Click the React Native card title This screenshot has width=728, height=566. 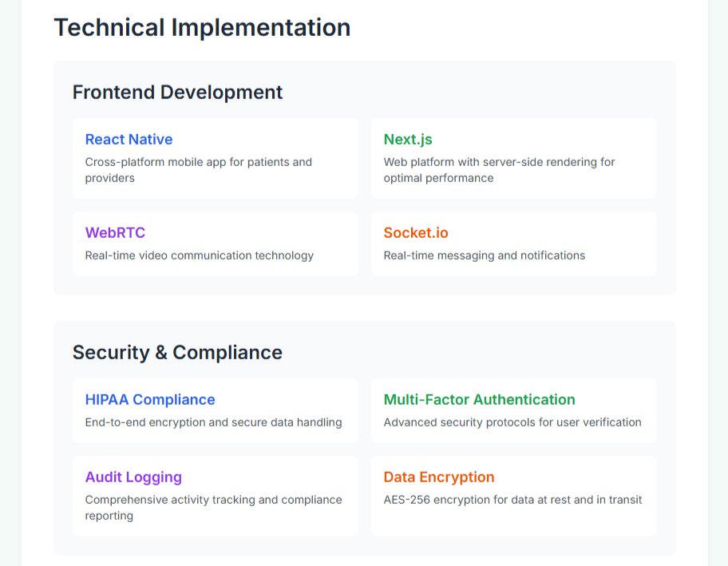pyautogui.click(x=129, y=139)
